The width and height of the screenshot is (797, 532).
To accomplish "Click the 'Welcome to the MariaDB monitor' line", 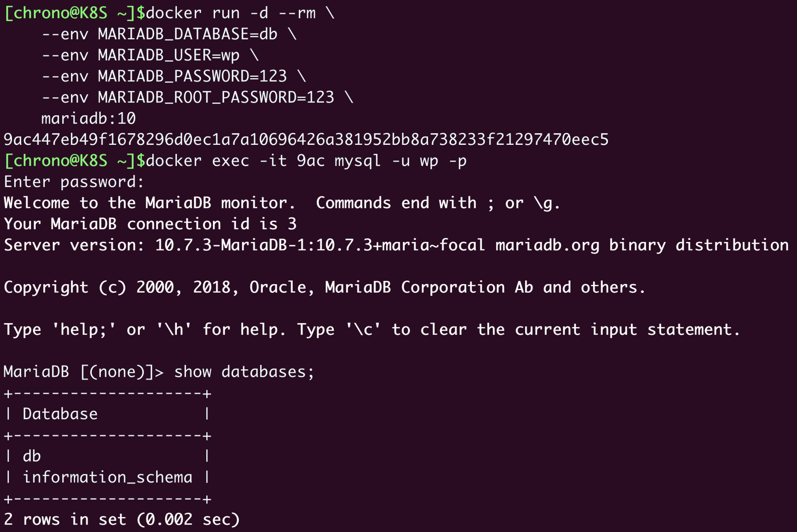I will (149, 203).
